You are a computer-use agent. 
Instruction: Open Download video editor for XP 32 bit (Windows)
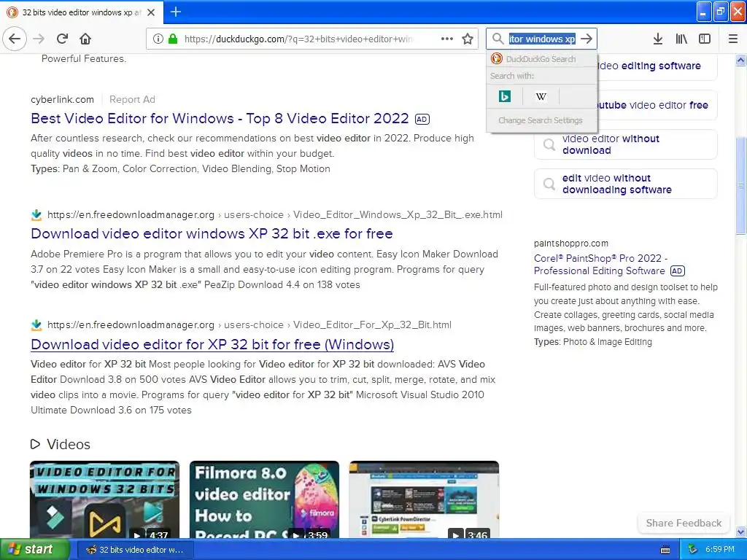point(212,344)
